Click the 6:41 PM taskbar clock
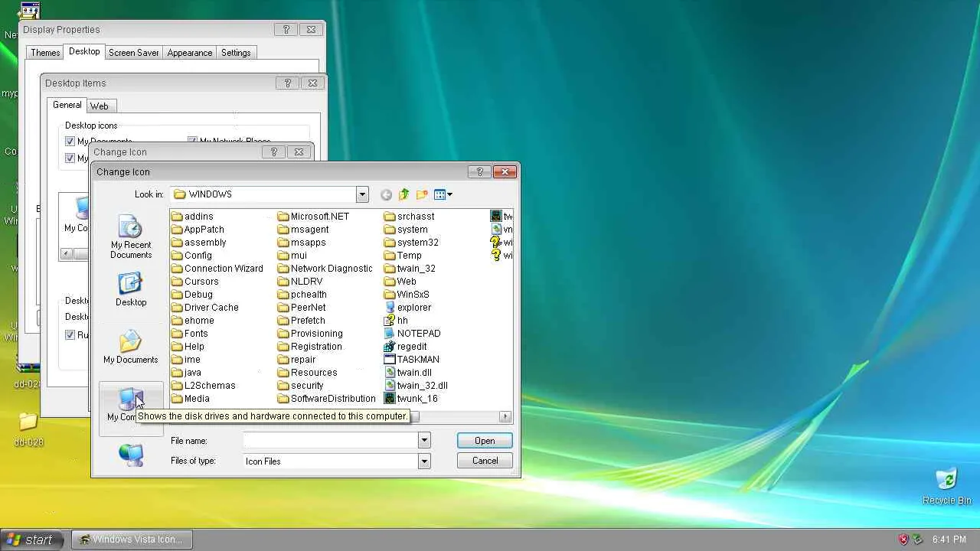 coord(949,540)
